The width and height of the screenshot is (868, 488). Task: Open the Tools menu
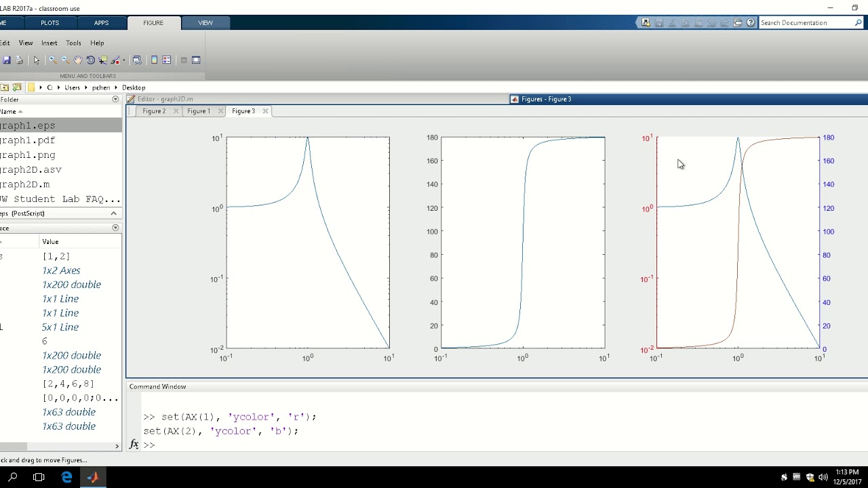pyautogui.click(x=73, y=43)
